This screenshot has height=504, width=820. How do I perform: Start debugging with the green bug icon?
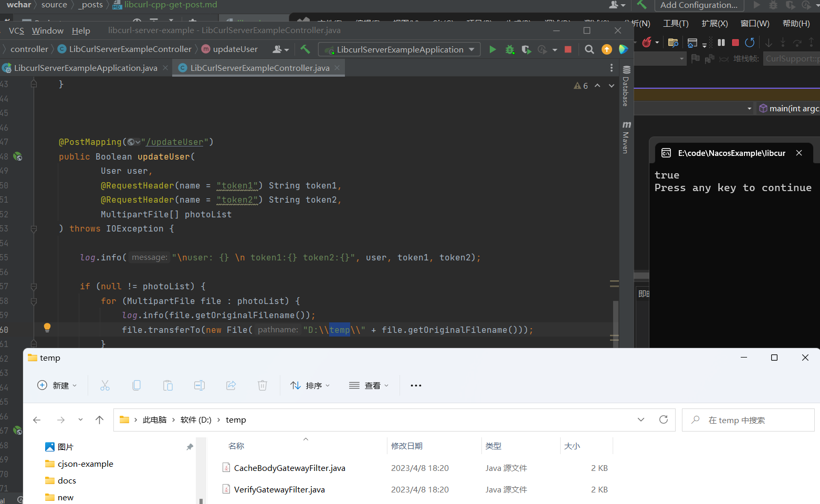pos(509,49)
